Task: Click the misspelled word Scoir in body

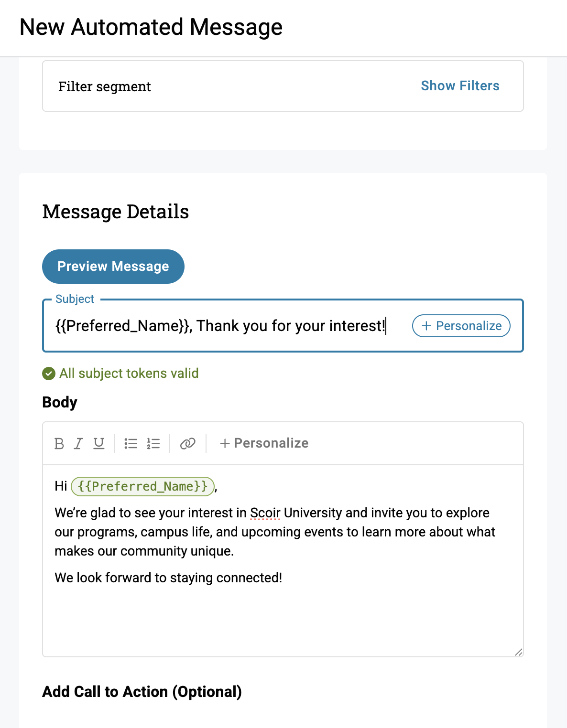Action: click(265, 513)
